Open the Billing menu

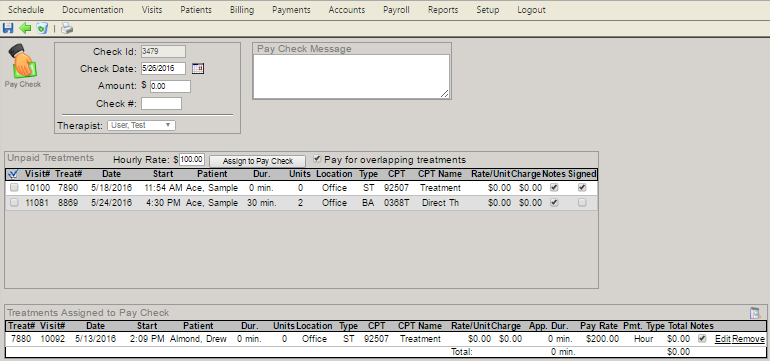point(242,10)
